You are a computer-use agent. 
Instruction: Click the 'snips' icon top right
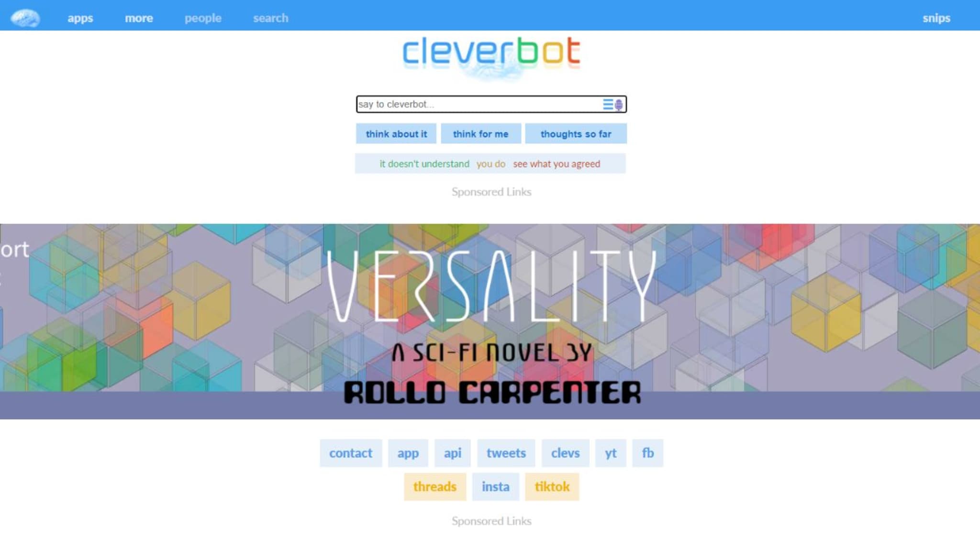click(x=935, y=18)
